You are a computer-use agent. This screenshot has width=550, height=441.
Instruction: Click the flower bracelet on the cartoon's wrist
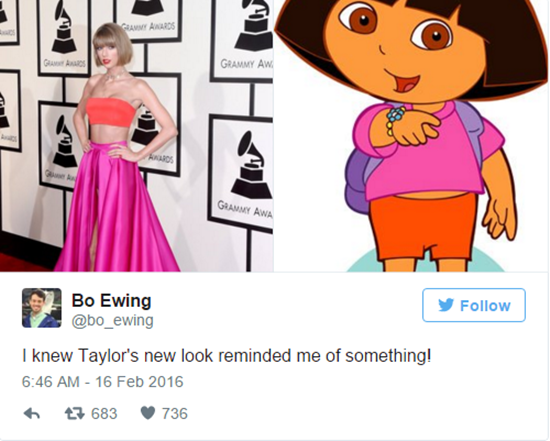coord(395,120)
